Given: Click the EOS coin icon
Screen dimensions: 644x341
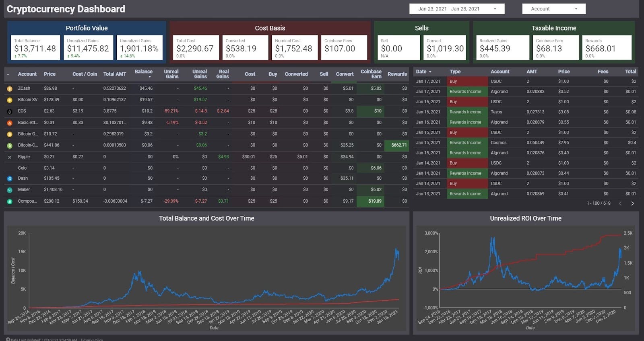Looking at the screenshot, I should click(10, 111).
